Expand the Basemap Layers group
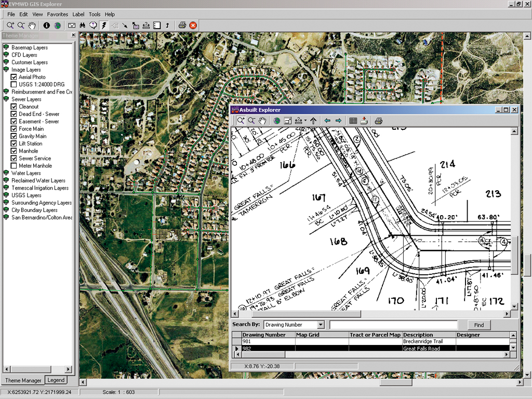Viewport: 532px width, 399px height. 6,47
